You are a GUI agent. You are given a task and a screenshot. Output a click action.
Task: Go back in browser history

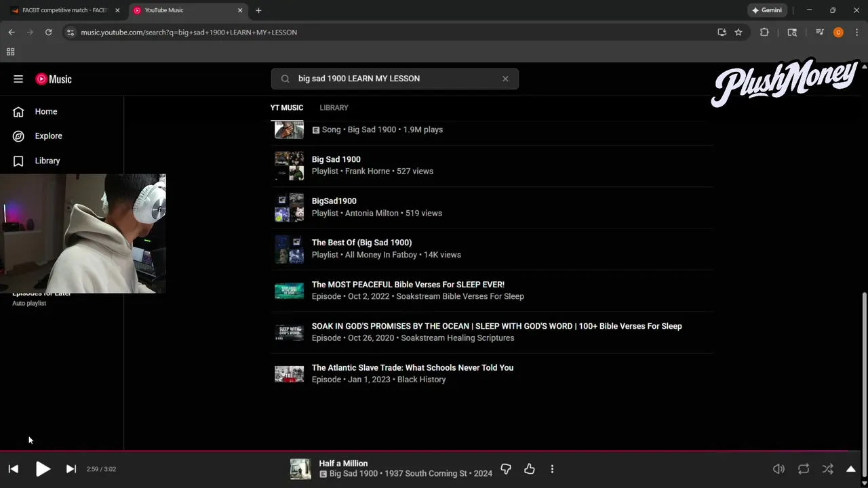tap(12, 32)
